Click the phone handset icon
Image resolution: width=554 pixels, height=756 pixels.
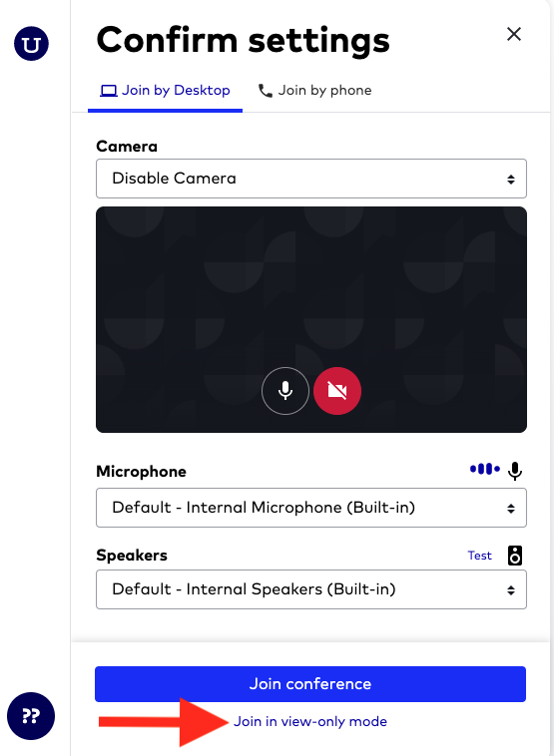click(x=265, y=91)
